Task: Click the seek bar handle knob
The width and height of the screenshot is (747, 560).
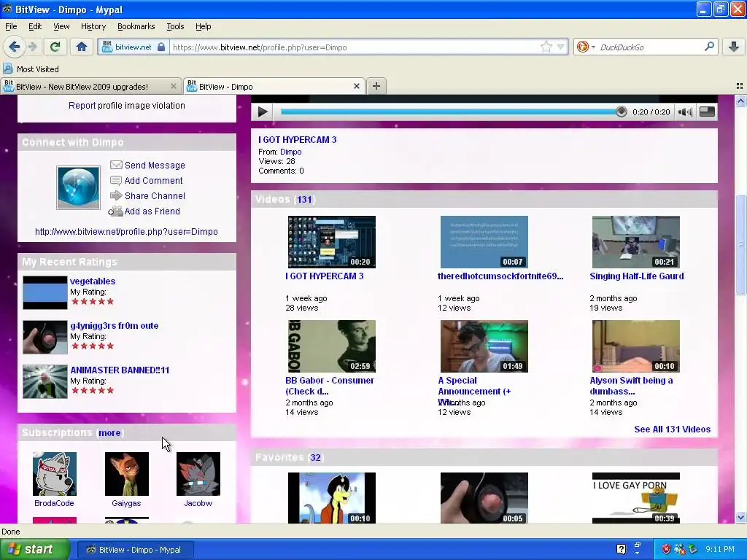Action: (621, 112)
